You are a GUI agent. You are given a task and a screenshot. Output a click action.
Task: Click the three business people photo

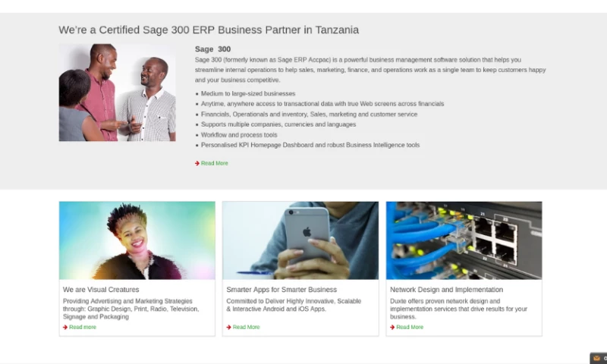pyautogui.click(x=117, y=92)
